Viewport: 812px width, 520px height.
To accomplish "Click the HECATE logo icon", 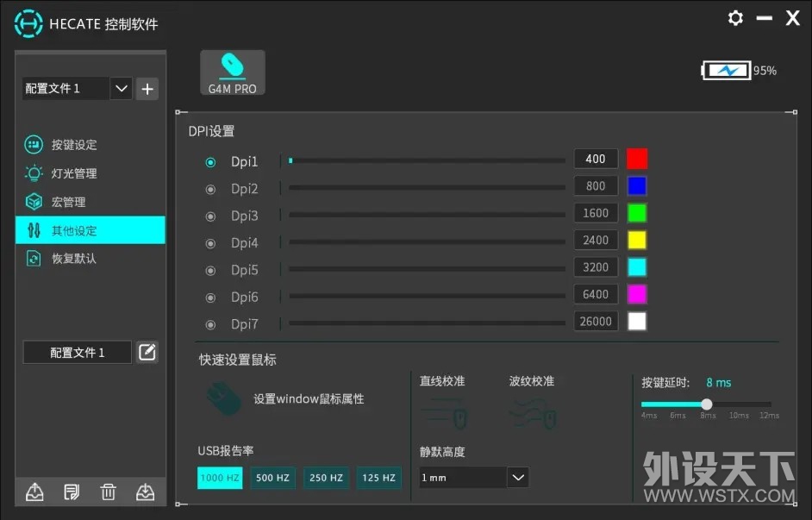I will pyautogui.click(x=28, y=23).
